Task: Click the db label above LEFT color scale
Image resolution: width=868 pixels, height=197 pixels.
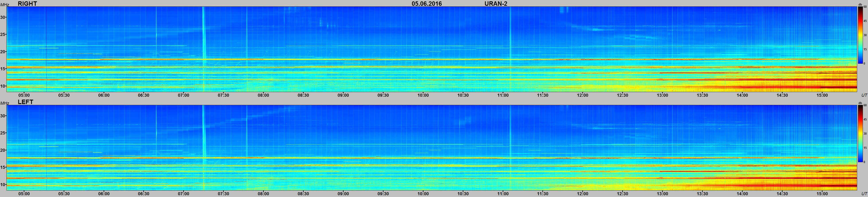Action: click(860, 103)
